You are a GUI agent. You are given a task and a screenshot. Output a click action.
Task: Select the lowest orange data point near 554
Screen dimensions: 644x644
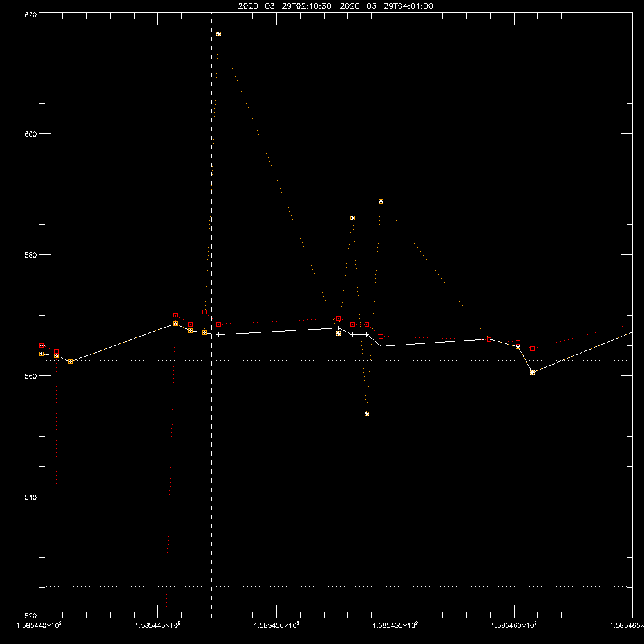point(367,413)
